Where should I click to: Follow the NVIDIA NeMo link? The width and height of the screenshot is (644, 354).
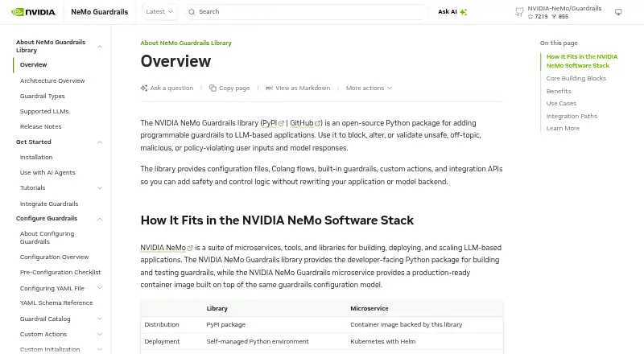click(x=163, y=248)
